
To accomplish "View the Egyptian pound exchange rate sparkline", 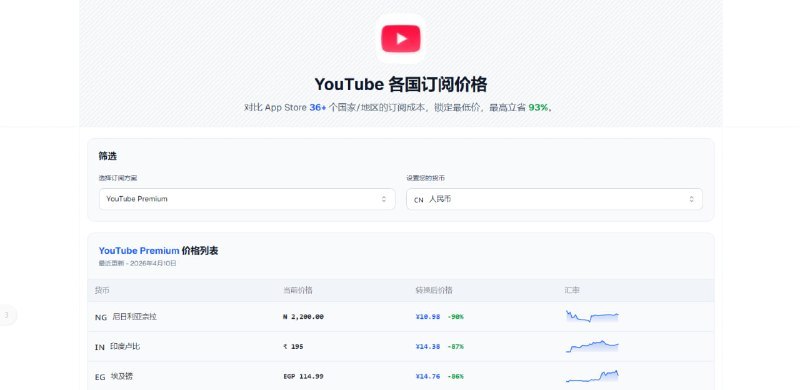I will pyautogui.click(x=592, y=377).
